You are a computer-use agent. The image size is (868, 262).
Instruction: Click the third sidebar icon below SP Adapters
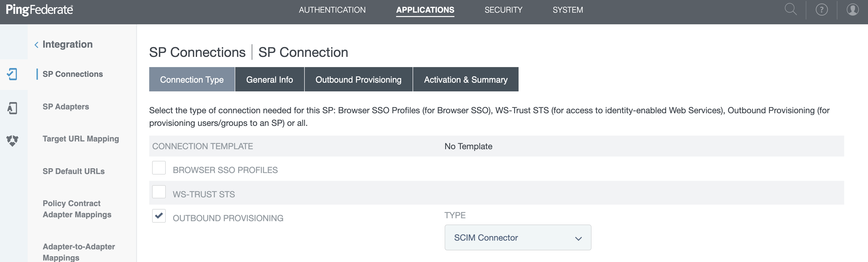pyautogui.click(x=12, y=140)
